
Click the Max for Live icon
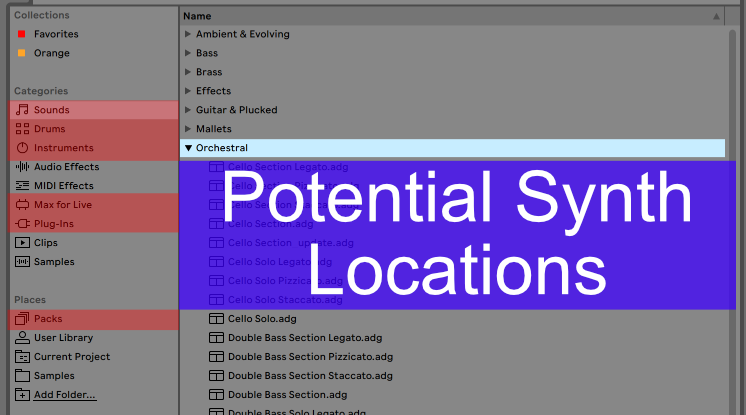[x=22, y=205]
